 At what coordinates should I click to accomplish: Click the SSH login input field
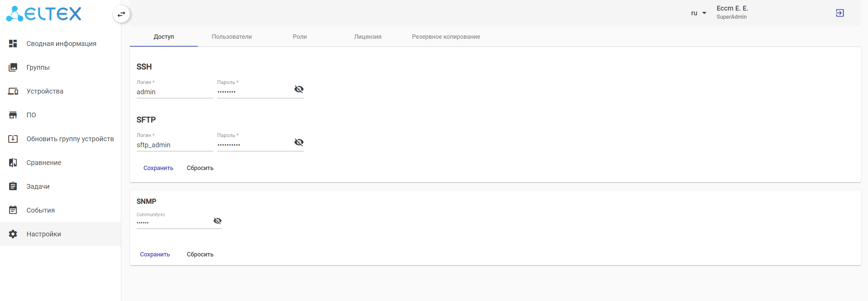point(174,92)
